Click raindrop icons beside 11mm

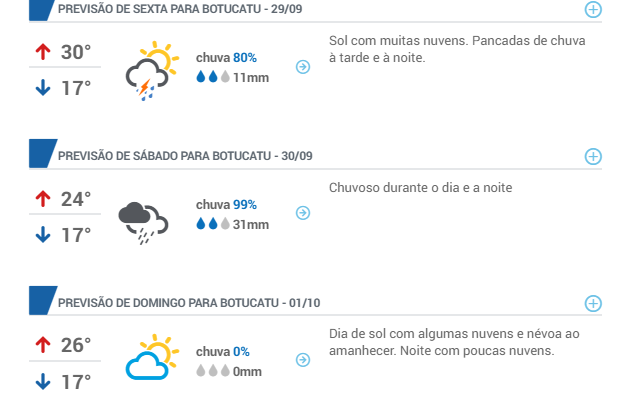point(213,77)
